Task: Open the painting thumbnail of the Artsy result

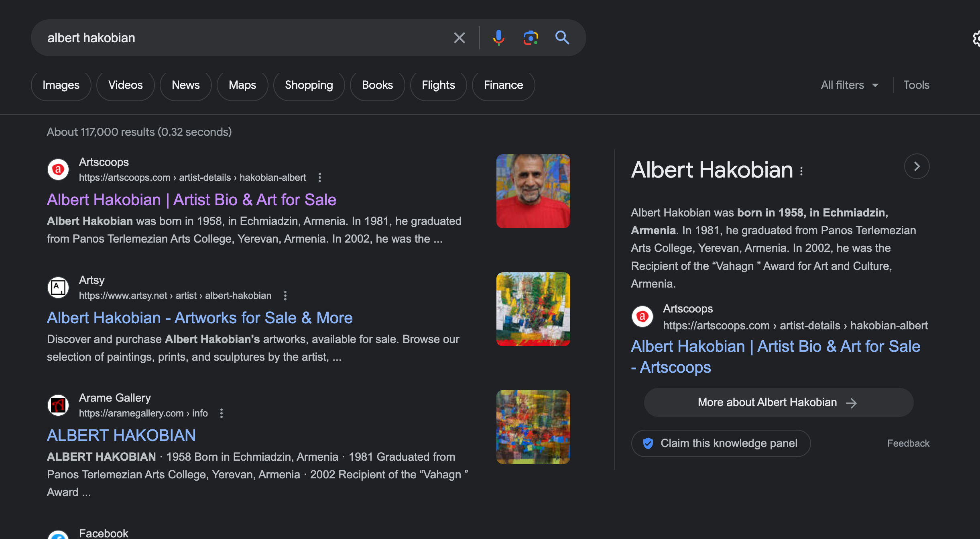Action: click(x=533, y=309)
